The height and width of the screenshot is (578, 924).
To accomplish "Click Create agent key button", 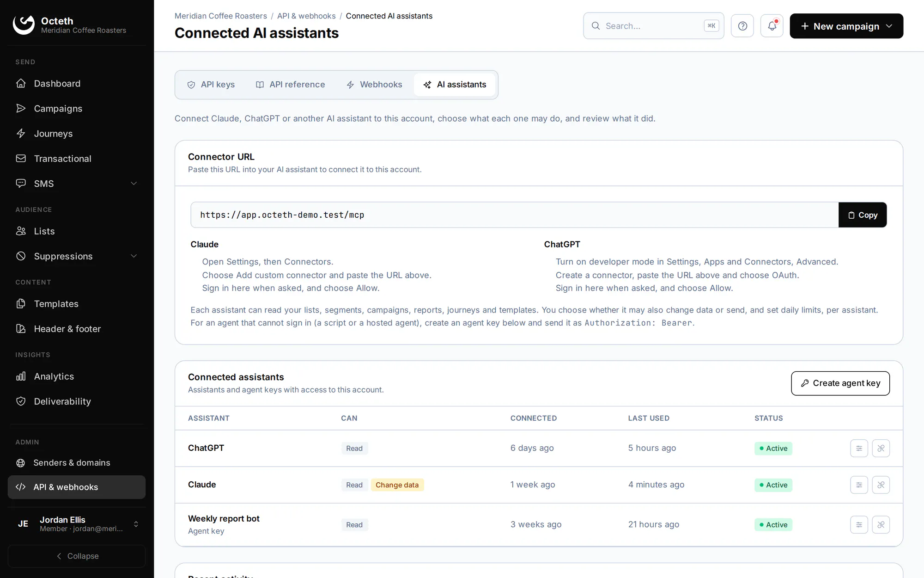I will [840, 383].
